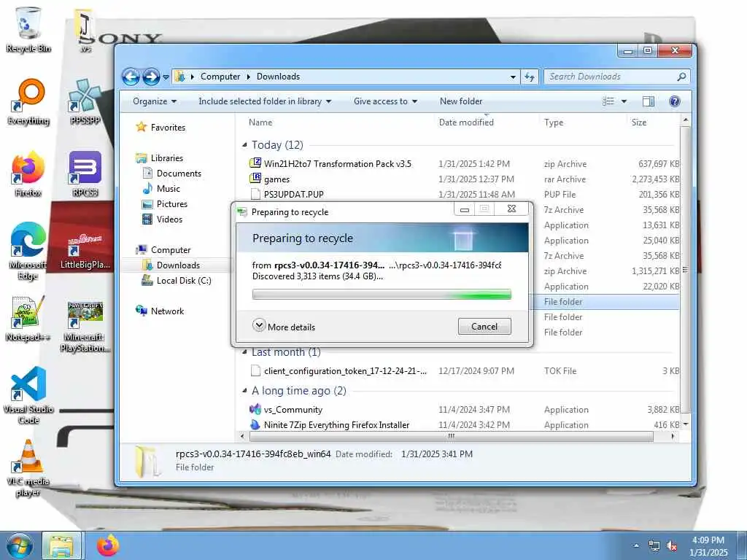
Task: Click the recycle progress bar
Action: coord(382,295)
